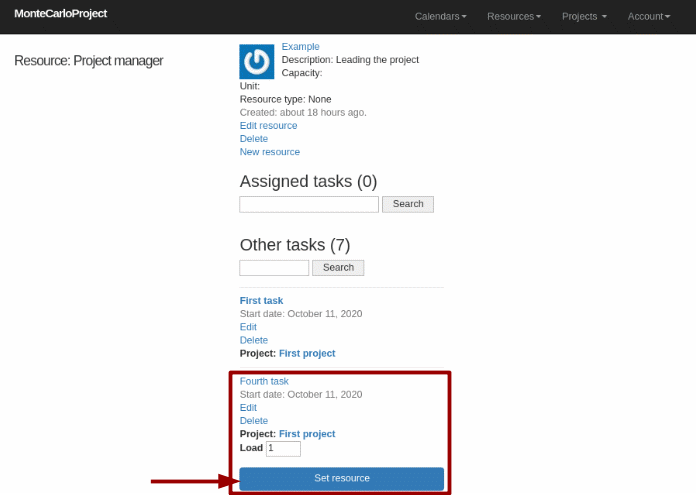
Task: Expand the Projects dropdown menu
Action: click(x=584, y=16)
